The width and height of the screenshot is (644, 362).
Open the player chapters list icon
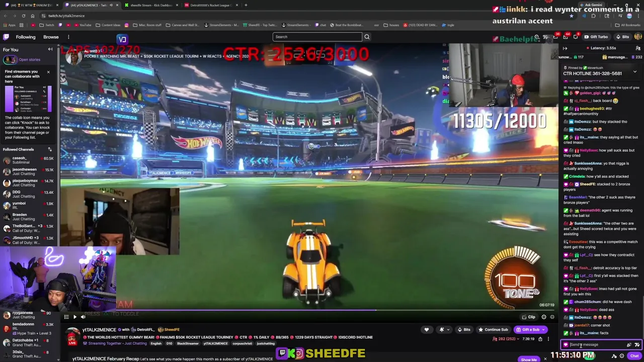(66, 317)
